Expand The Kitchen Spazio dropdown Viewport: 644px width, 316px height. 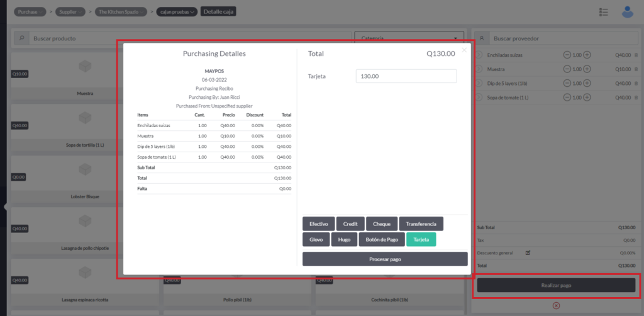click(x=122, y=11)
